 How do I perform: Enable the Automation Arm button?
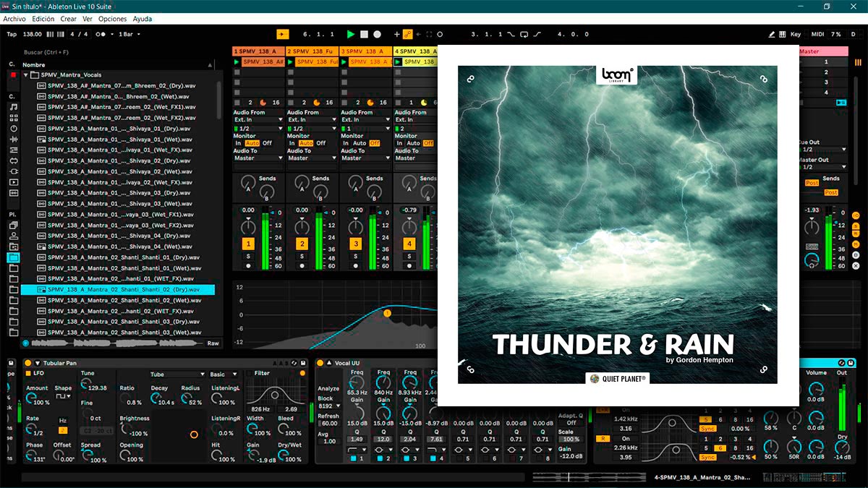coord(407,34)
